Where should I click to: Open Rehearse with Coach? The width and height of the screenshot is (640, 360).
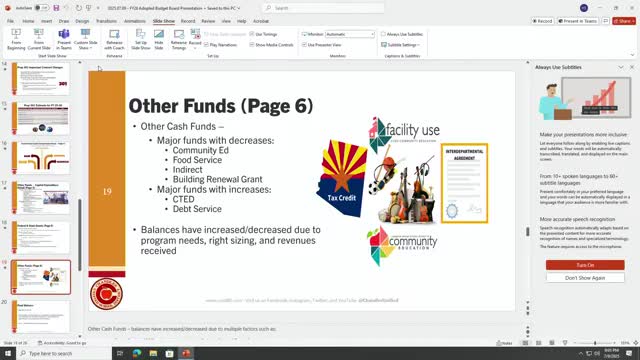pyautogui.click(x=114, y=39)
